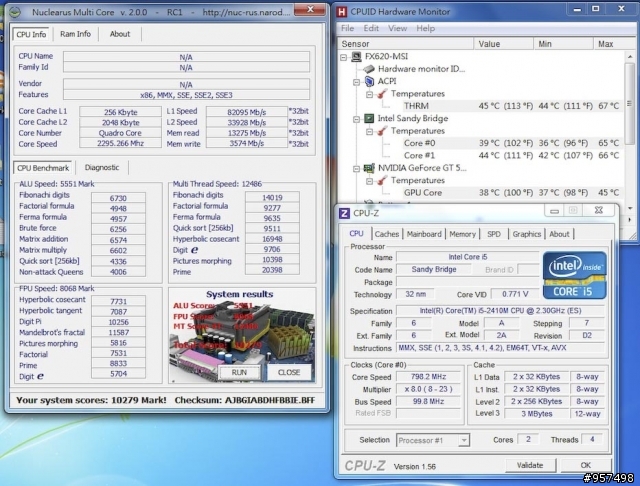Open the Mainboard tab in CPU-Z
640x486 pixels.
tap(424, 234)
